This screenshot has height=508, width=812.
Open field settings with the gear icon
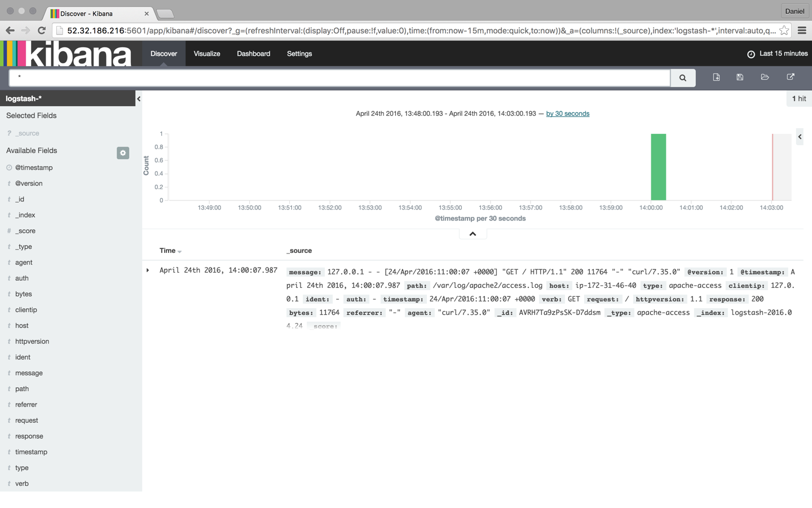point(123,152)
